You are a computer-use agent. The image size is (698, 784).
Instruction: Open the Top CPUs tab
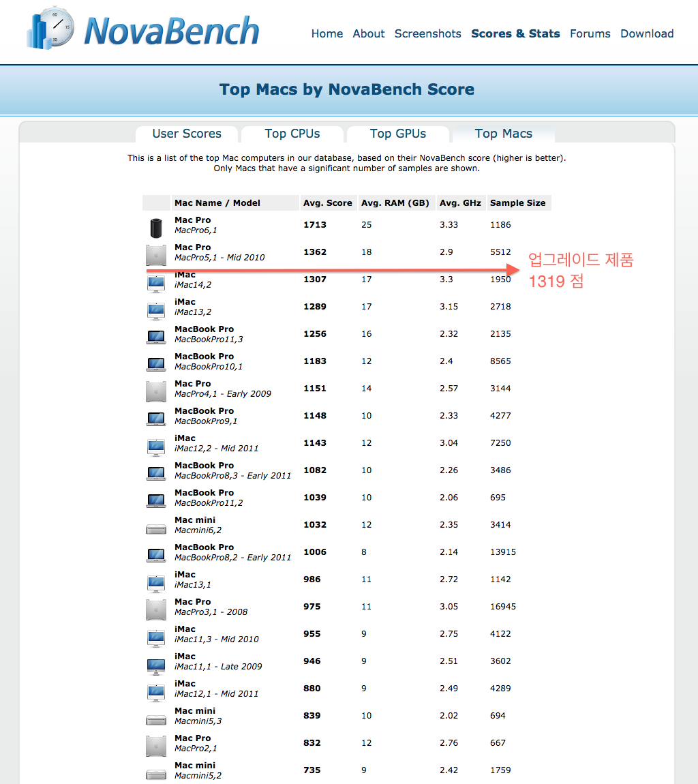[292, 134]
